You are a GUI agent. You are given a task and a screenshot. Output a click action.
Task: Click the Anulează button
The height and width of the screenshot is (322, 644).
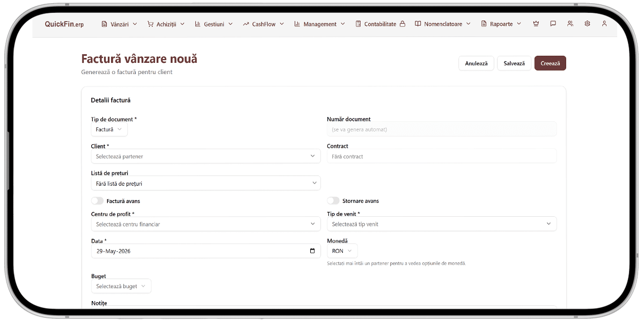[476, 63]
